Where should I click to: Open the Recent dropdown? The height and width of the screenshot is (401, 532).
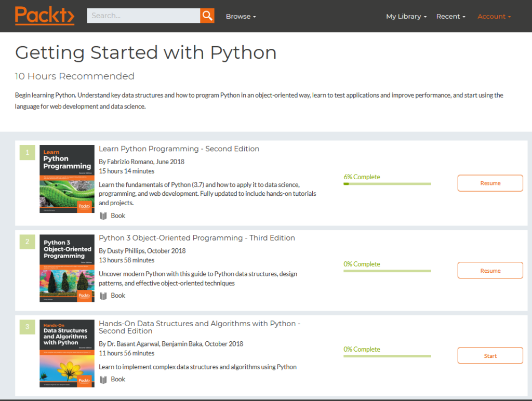(450, 16)
